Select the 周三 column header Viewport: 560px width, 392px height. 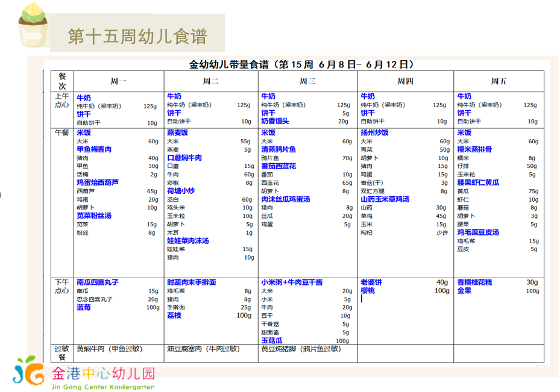(x=307, y=81)
